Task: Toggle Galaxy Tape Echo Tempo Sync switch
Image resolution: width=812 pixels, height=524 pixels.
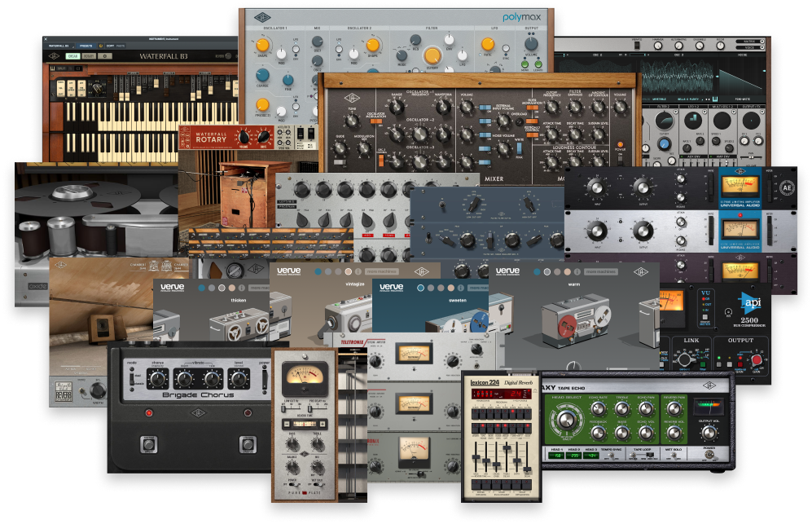Action: pos(611,456)
